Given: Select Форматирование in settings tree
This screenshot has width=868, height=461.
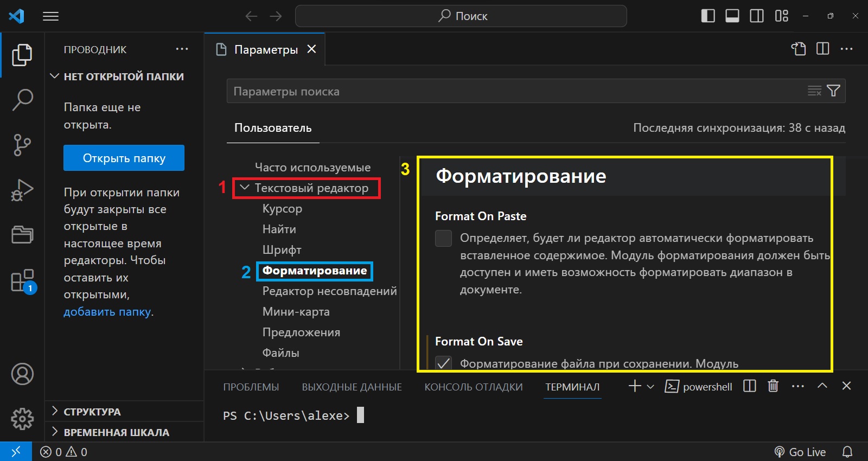Looking at the screenshot, I should [x=315, y=271].
